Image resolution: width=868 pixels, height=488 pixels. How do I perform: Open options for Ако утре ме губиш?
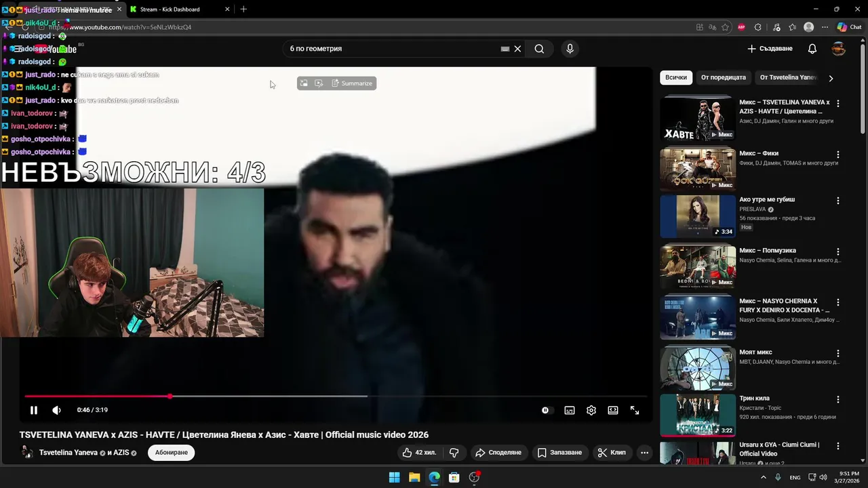click(x=838, y=201)
